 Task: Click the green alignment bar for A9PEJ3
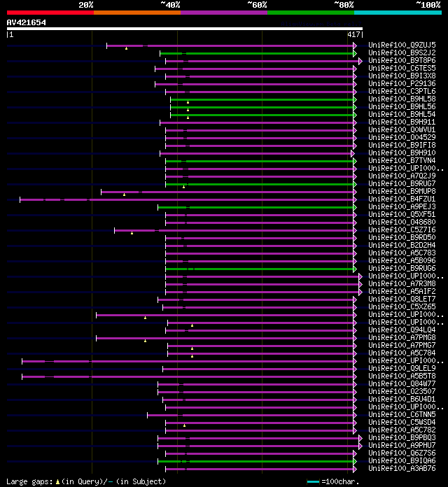pos(255,208)
